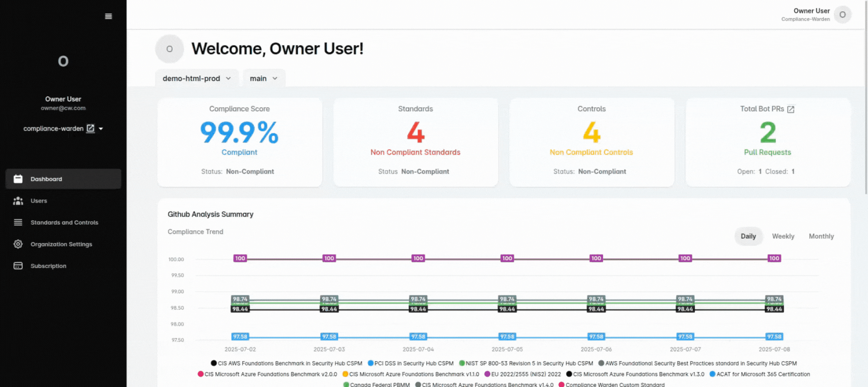Image resolution: width=868 pixels, height=387 pixels.
Task: Click the 2025-07-06 date axis label
Action: pos(596,349)
